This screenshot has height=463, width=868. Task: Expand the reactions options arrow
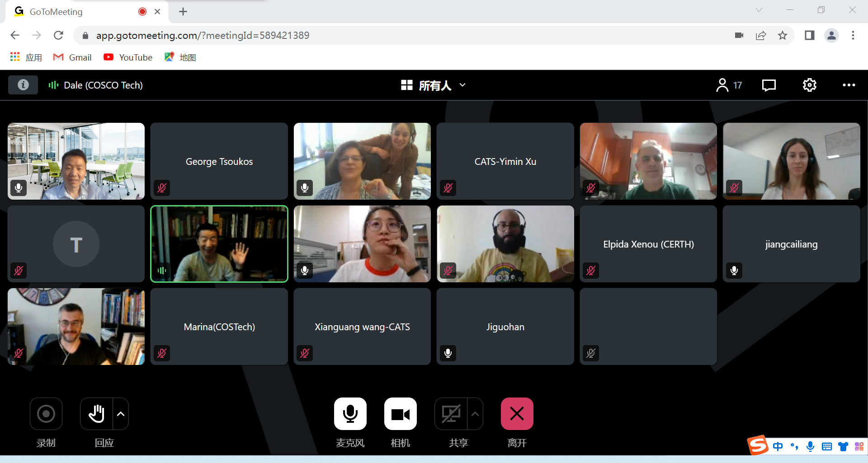point(121,414)
